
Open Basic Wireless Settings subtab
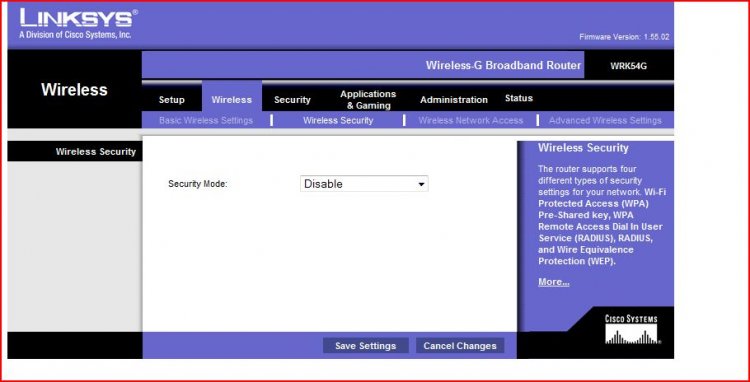point(206,120)
